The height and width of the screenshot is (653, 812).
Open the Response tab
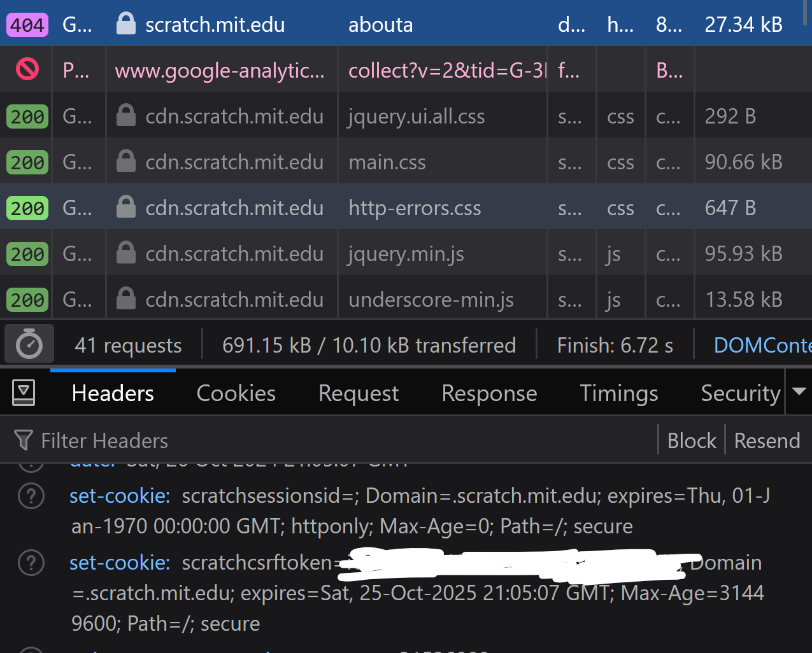coord(488,393)
